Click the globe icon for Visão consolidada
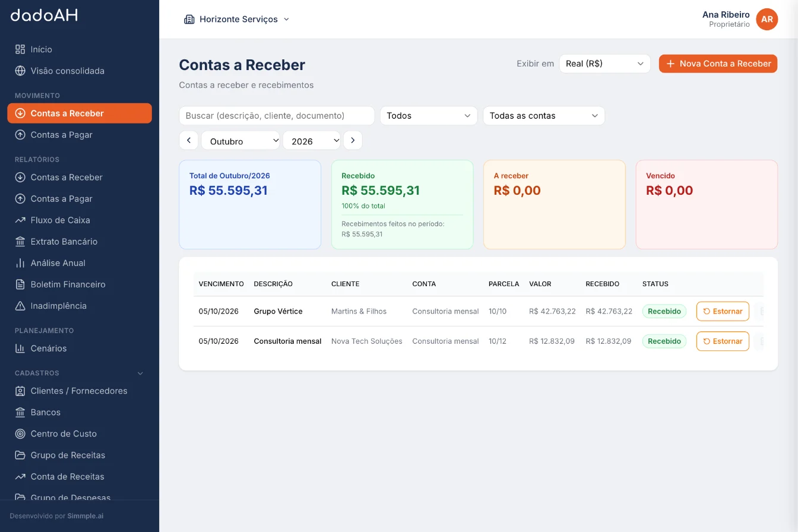The height and width of the screenshot is (532, 798). point(20,71)
